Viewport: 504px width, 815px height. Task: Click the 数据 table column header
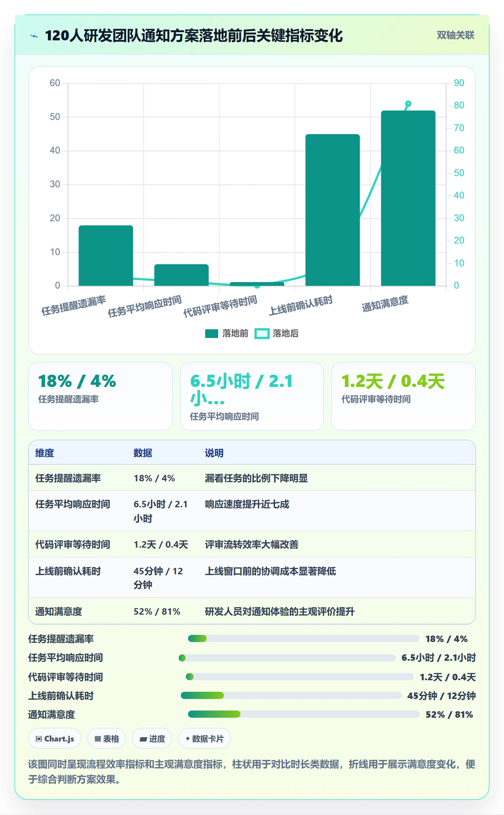[x=143, y=453]
